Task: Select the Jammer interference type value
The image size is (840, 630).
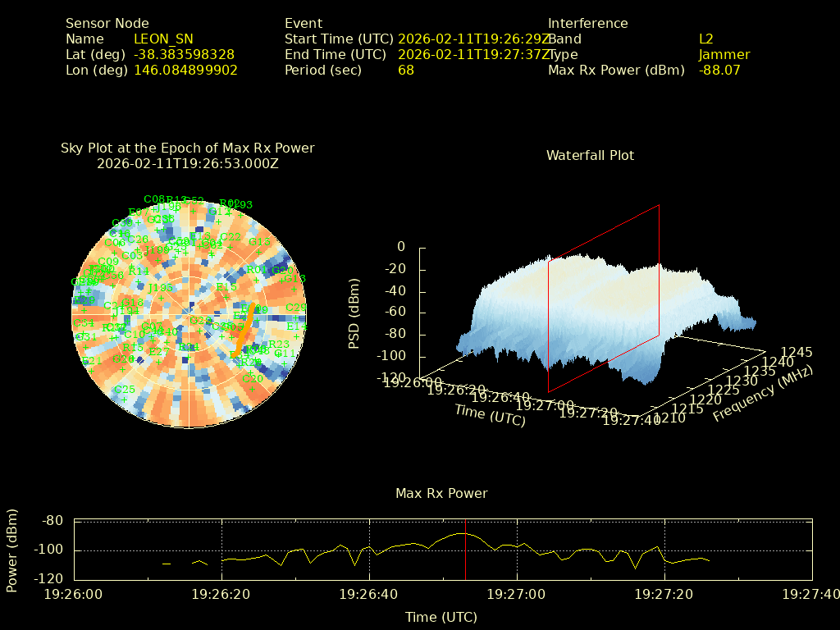Action: 724,55
